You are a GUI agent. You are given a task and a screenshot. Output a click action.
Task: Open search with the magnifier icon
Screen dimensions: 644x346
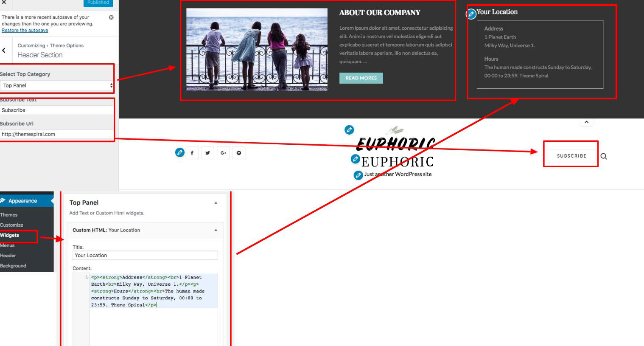tap(604, 156)
